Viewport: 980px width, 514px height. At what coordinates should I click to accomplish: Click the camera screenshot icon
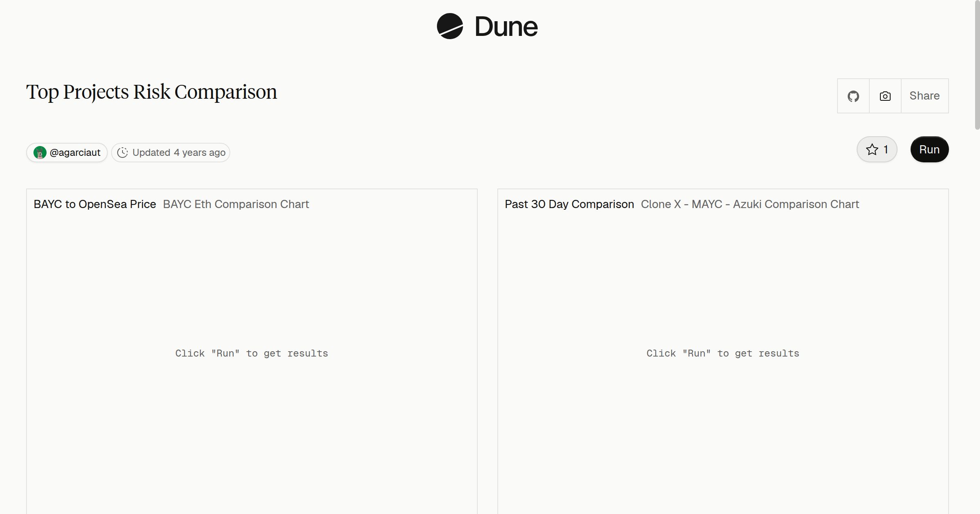coord(885,96)
